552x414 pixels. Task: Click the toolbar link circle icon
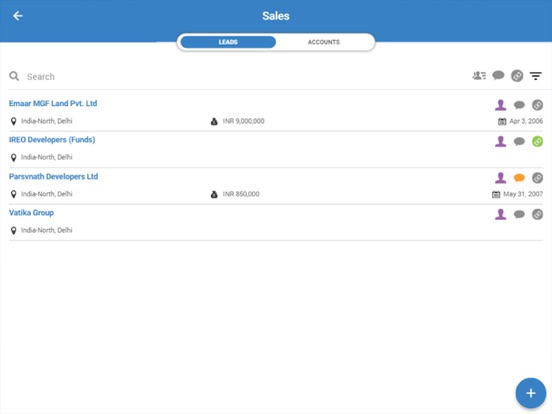(x=517, y=76)
